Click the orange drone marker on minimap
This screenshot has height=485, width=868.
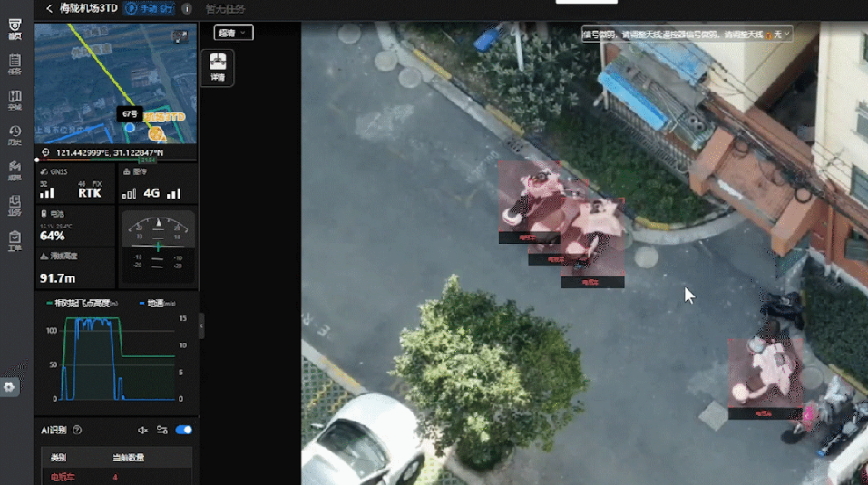pyautogui.click(x=156, y=133)
